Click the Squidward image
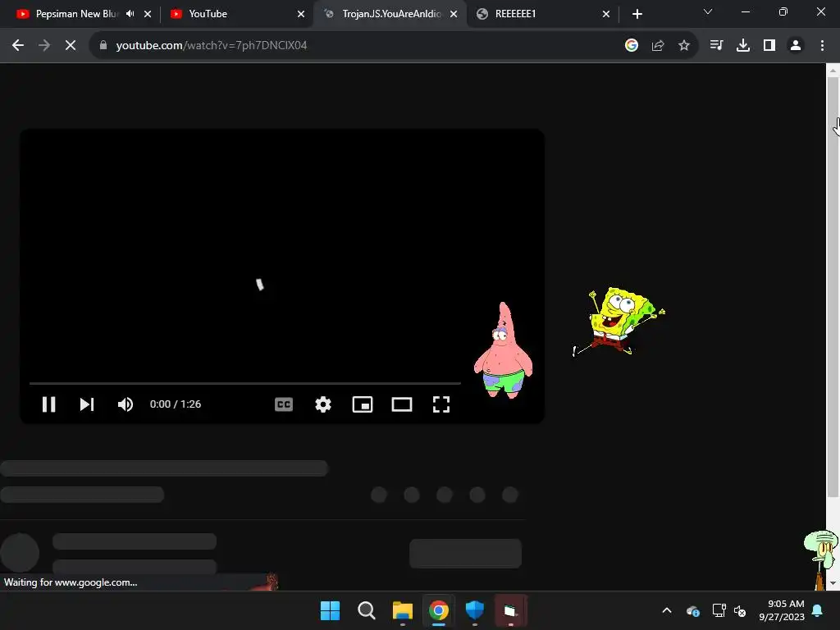840x630 pixels. tap(821, 559)
